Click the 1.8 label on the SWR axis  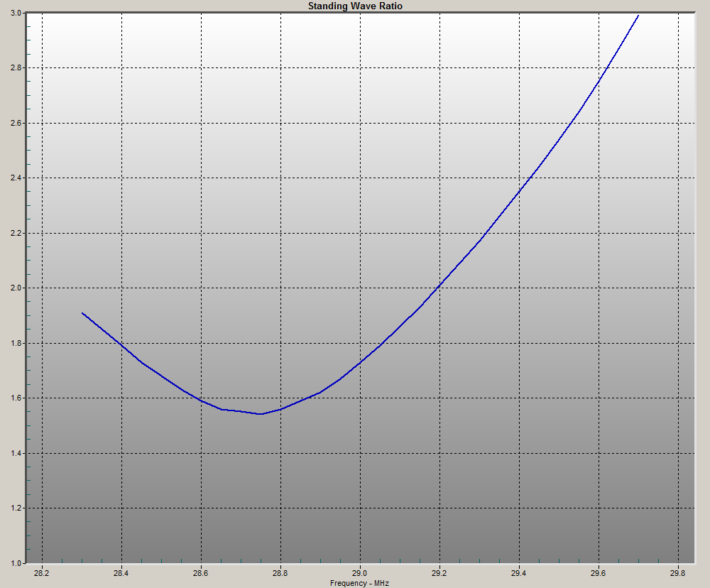pos(16,343)
